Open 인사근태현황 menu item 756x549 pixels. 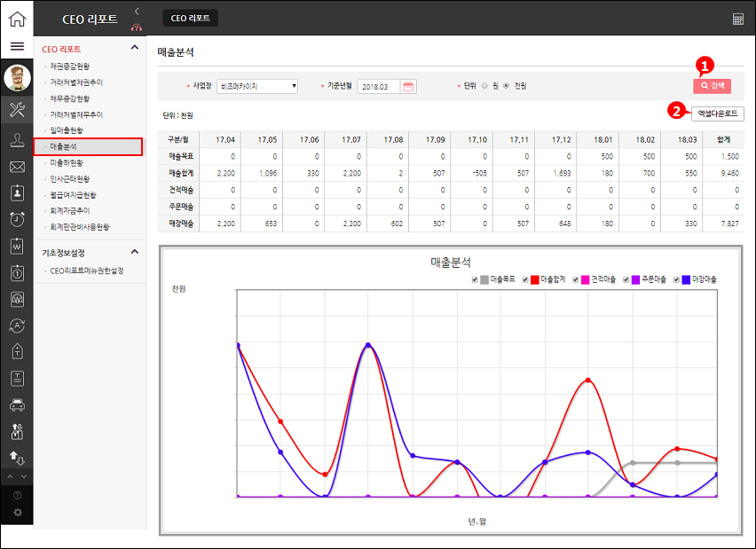tap(70, 179)
